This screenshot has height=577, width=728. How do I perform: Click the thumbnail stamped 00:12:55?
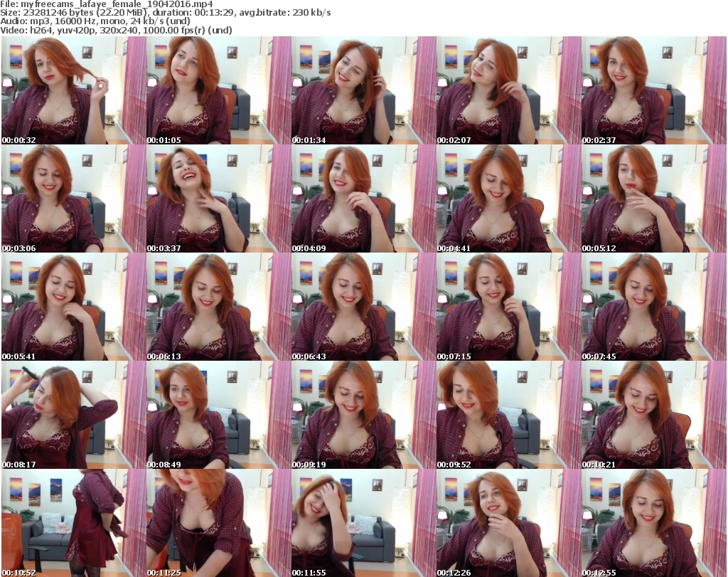tap(654, 523)
